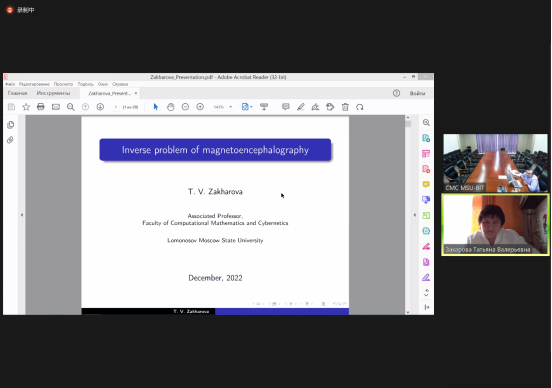This screenshot has width=552, height=388.
Task: Click the Войти sign-in button
Action: (x=417, y=93)
